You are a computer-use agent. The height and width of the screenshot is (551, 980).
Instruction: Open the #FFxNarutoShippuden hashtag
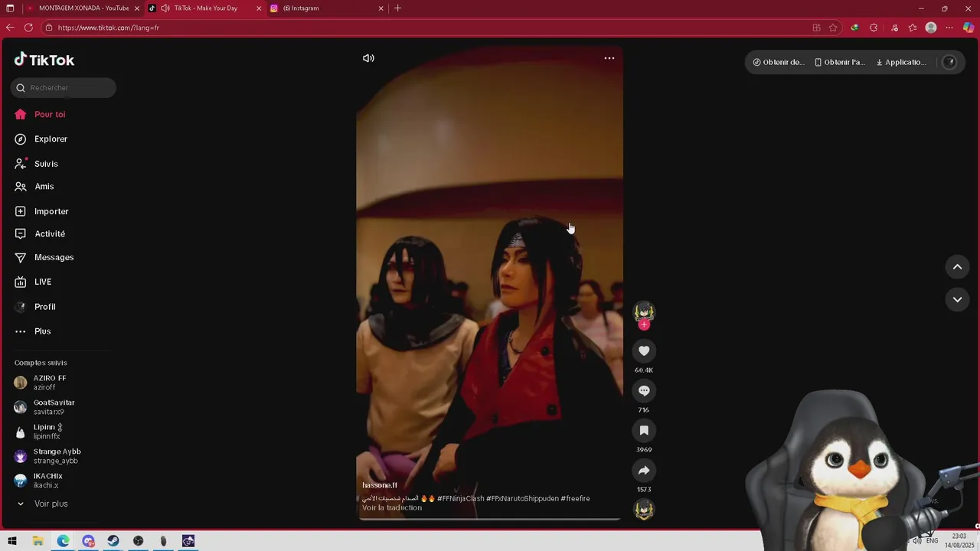522,499
